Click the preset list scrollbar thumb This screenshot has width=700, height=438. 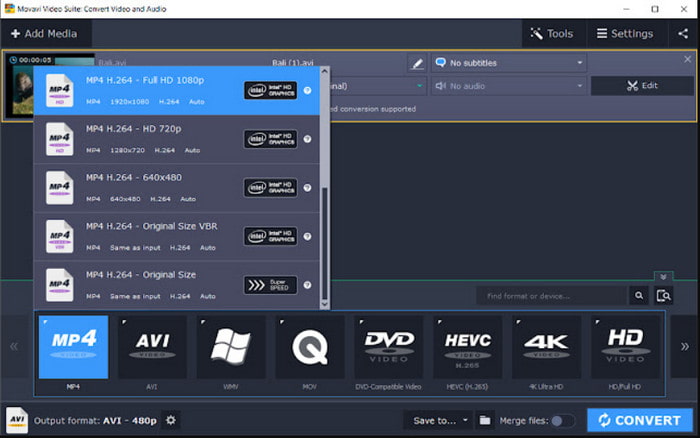tap(325, 243)
